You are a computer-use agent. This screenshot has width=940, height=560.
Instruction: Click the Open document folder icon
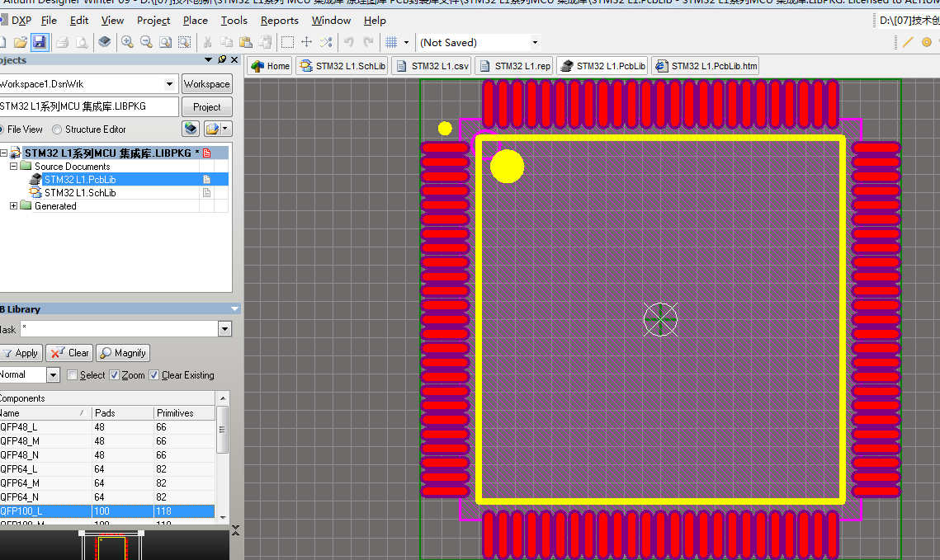[21, 42]
